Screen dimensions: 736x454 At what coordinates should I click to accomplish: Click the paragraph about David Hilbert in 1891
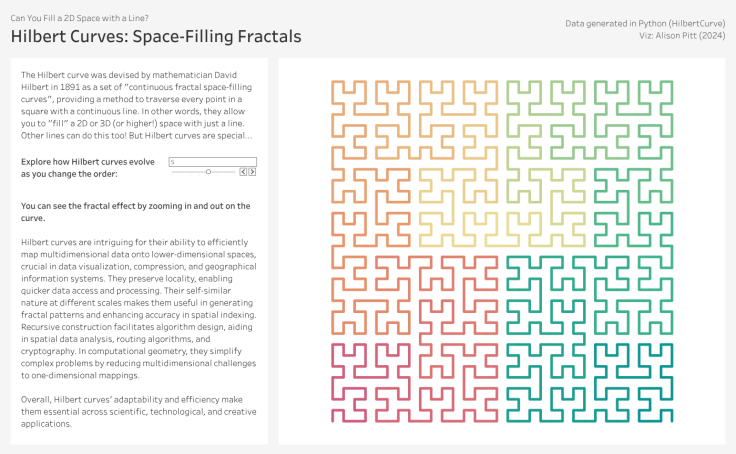point(137,105)
